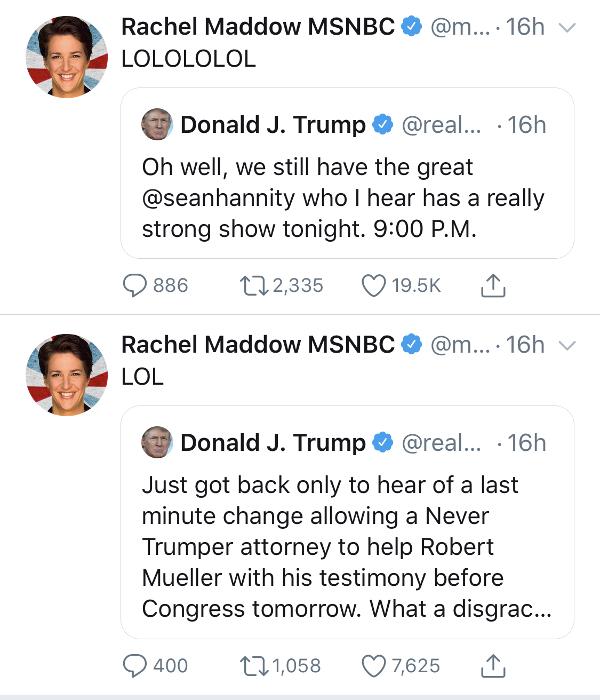
Task: Open the @seanhannity mention link
Action: coord(218,198)
